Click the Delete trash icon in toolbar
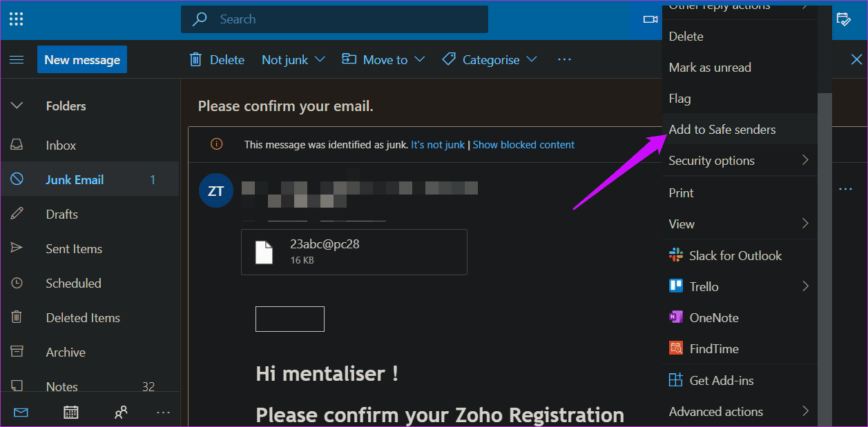Viewport: 868px width, 427px height. point(195,59)
